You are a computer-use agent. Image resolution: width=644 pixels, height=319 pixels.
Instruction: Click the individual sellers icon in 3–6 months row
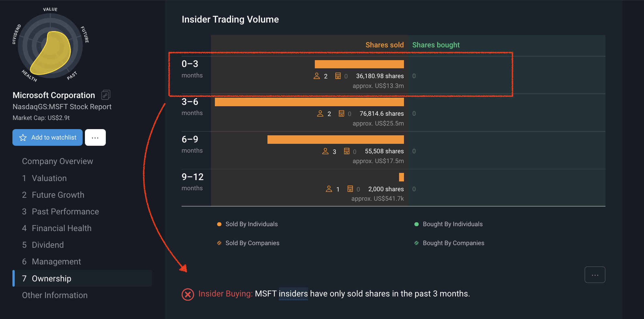[320, 114]
